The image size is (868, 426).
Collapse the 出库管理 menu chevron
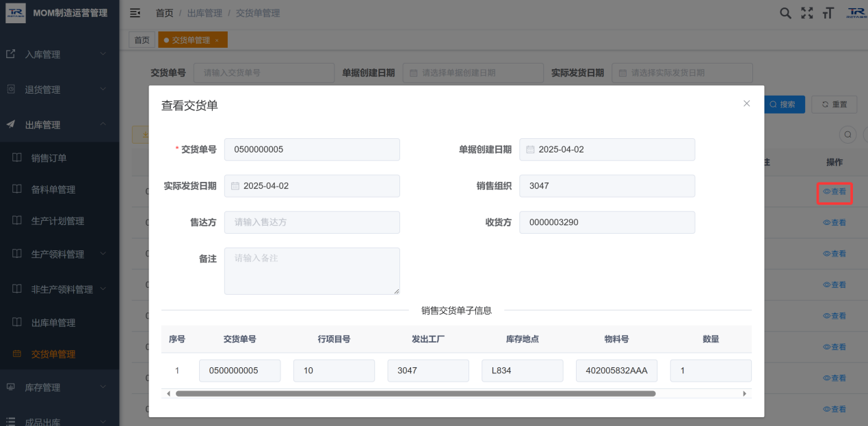point(103,124)
